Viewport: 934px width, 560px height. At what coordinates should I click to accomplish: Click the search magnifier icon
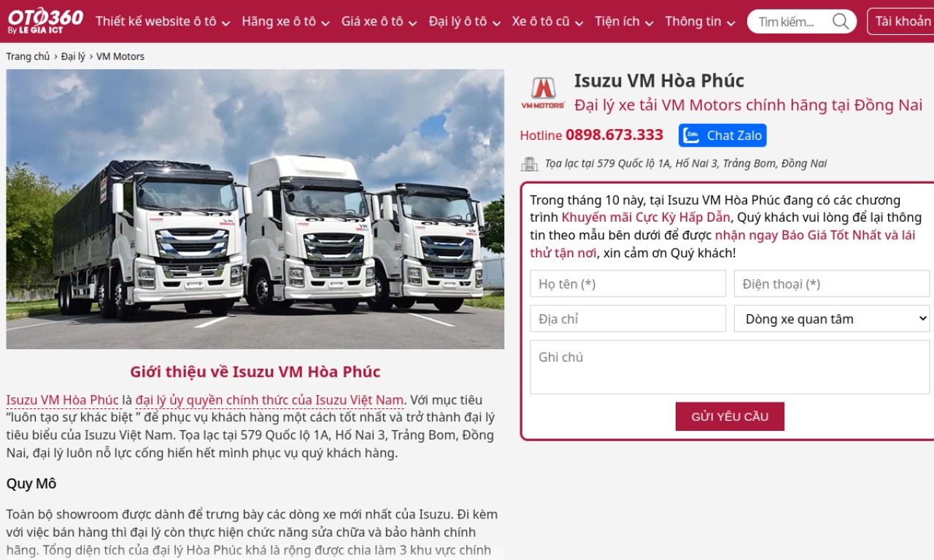coord(841,21)
